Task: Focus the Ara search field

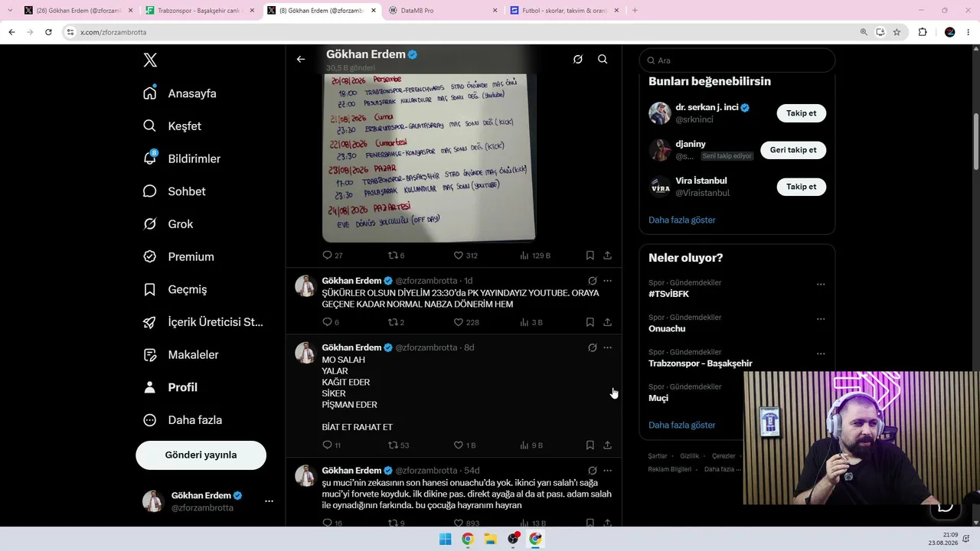Action: click(x=737, y=60)
